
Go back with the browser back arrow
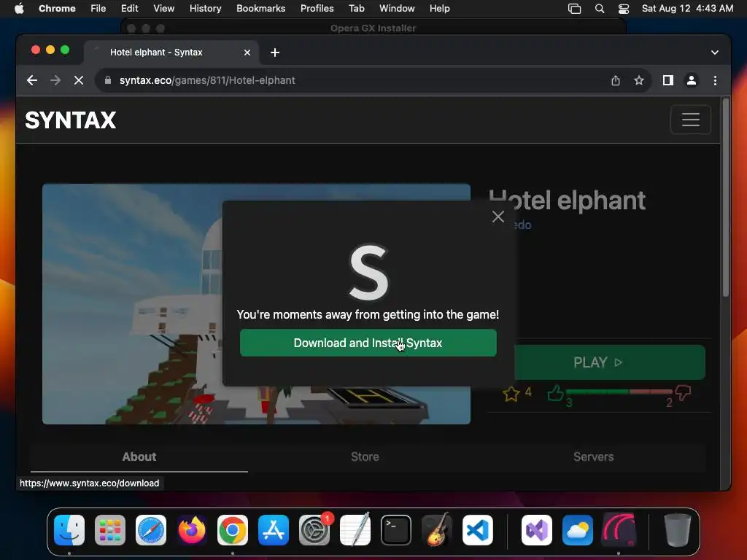click(32, 80)
